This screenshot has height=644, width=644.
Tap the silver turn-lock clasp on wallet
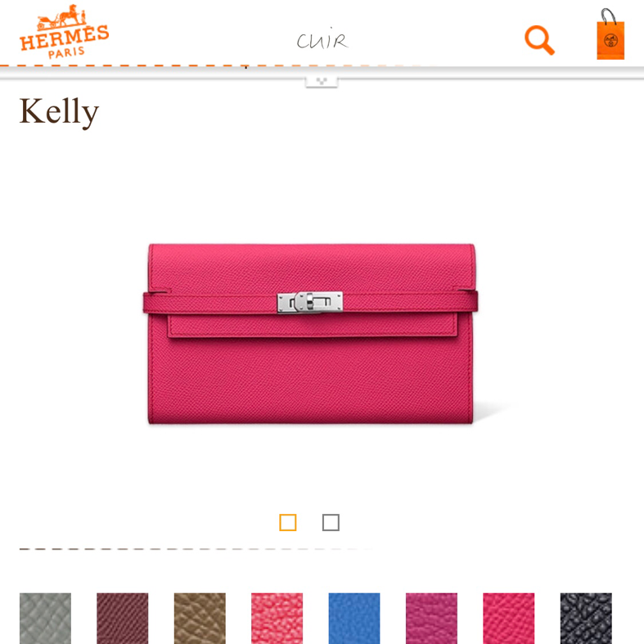[x=310, y=302]
